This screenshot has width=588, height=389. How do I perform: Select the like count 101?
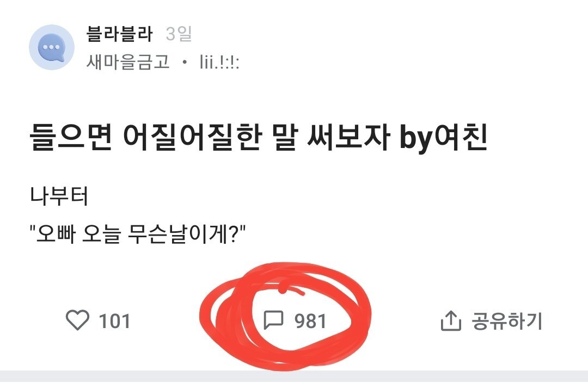(x=114, y=321)
